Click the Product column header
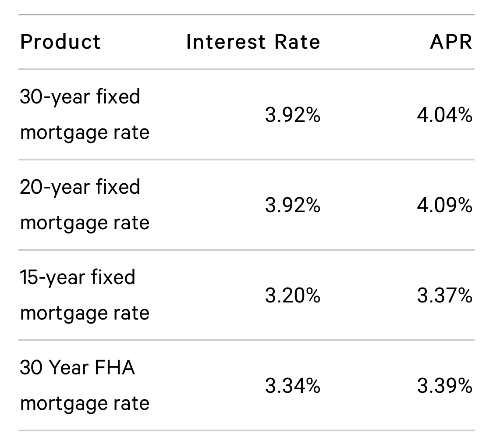Viewport: 493px width, 448px height. (x=60, y=42)
